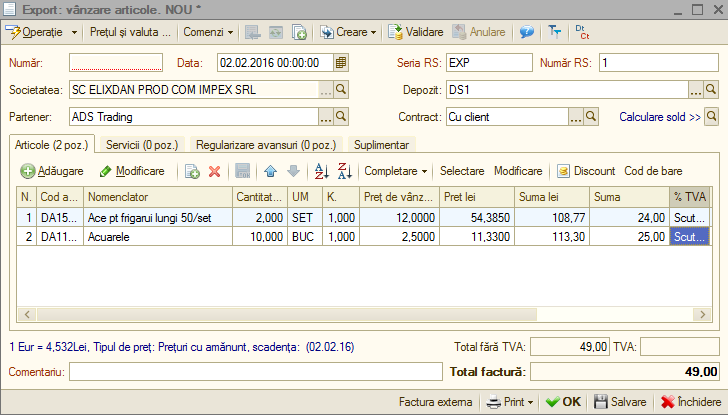Open search for Depozit DS1

(x=711, y=90)
